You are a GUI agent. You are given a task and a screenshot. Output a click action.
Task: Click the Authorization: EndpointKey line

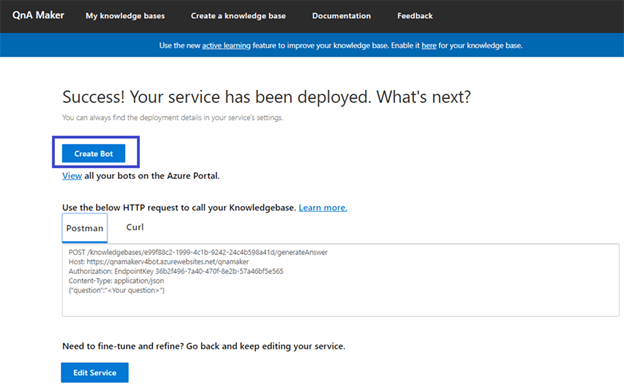(x=176, y=271)
